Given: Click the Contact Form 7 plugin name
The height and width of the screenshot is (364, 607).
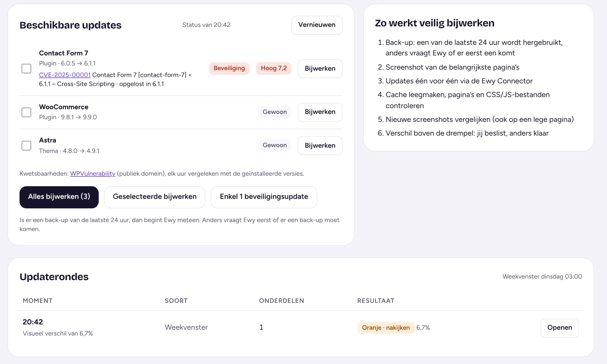Looking at the screenshot, I should [x=63, y=53].
